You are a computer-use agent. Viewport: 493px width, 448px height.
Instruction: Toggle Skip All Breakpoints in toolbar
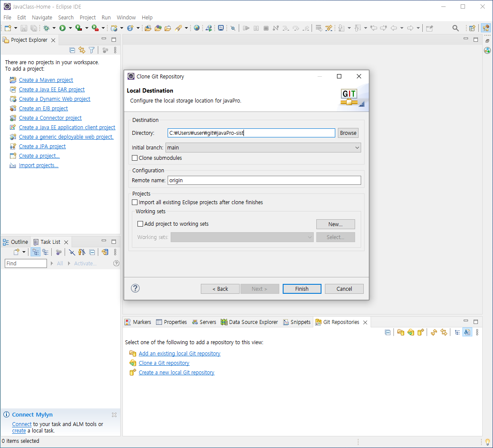tap(233, 28)
